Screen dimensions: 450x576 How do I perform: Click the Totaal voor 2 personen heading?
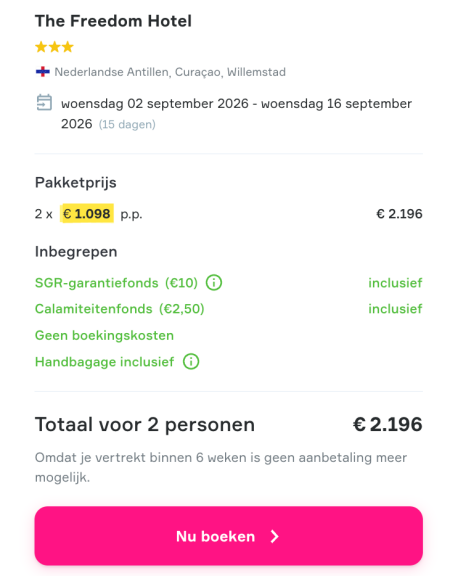(145, 425)
